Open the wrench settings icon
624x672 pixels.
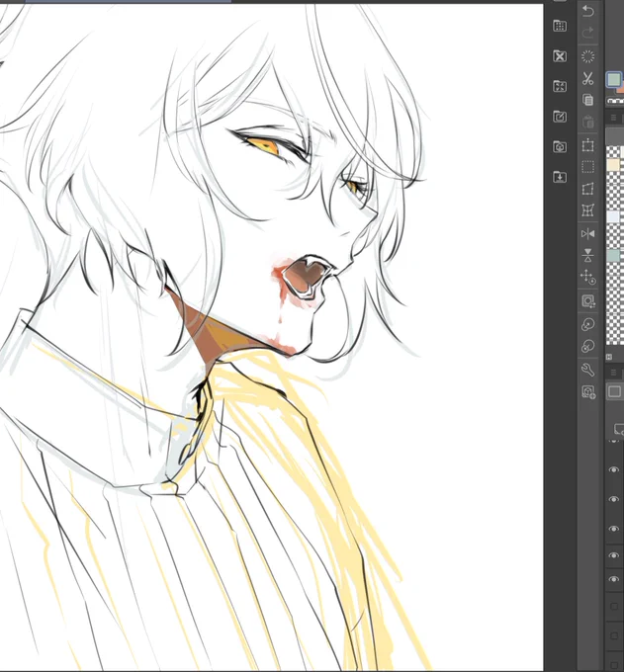[588, 369]
